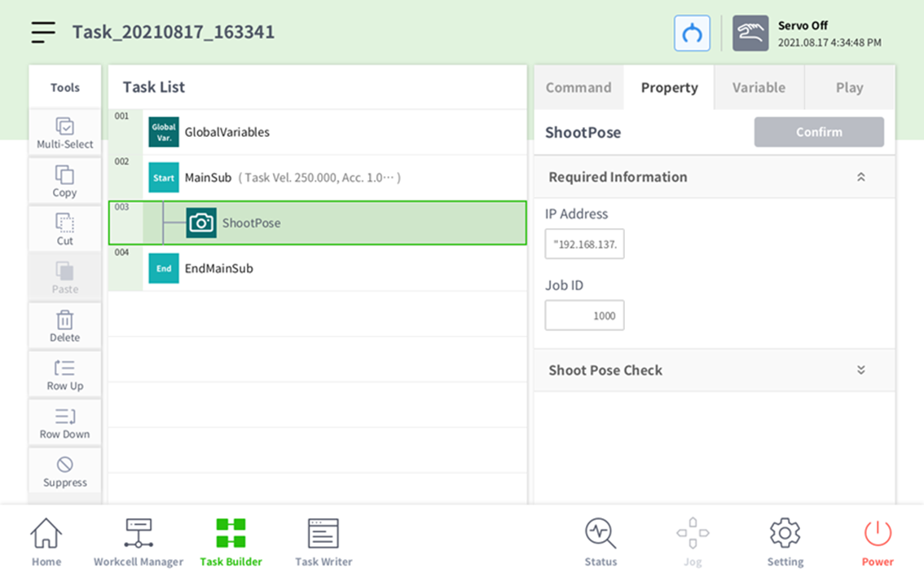The height and width of the screenshot is (577, 924).
Task: Toggle Suppress on the selected command
Action: click(x=65, y=471)
